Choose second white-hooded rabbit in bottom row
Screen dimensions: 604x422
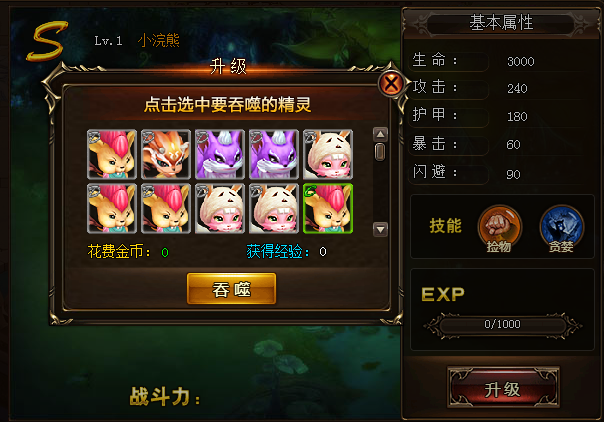pos(273,208)
